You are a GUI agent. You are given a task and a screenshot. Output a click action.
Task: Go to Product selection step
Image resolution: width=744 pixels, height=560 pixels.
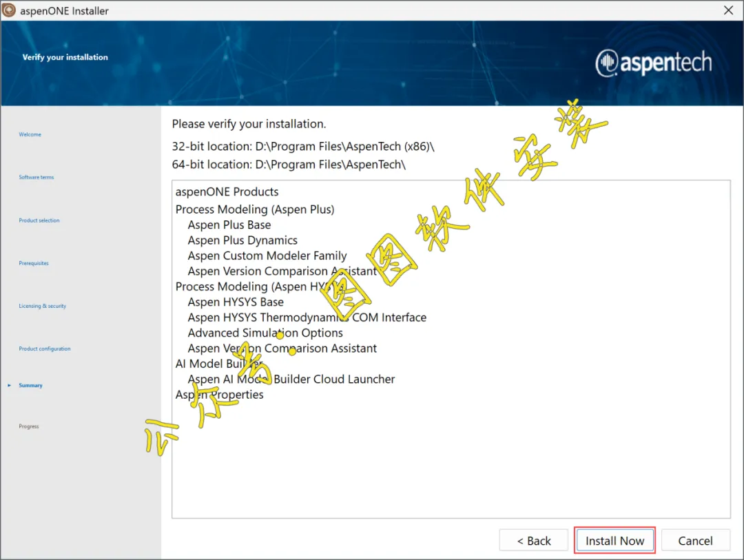point(39,220)
